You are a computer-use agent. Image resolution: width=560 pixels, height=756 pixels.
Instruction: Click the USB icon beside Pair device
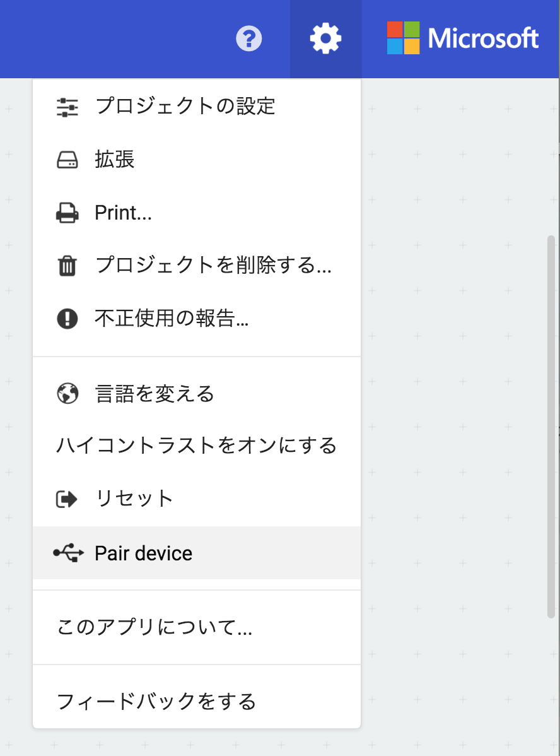(x=67, y=553)
